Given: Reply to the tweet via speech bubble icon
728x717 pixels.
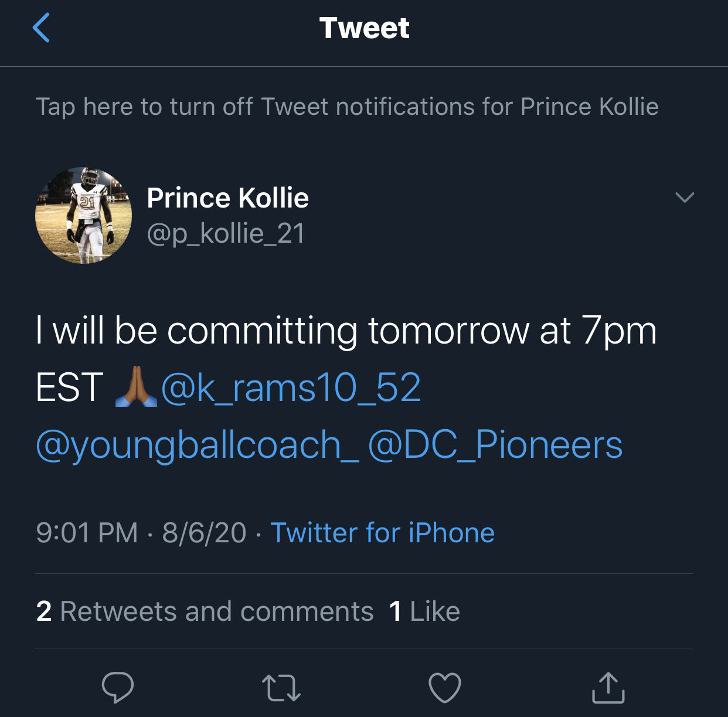Looking at the screenshot, I should click(118, 687).
